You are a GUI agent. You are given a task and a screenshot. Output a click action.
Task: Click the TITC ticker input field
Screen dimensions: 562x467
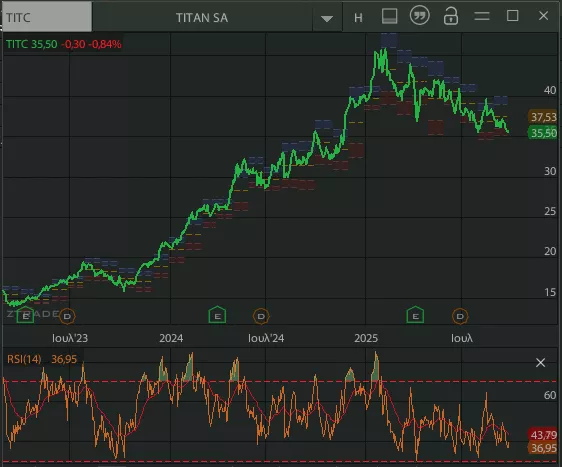[x=47, y=17]
